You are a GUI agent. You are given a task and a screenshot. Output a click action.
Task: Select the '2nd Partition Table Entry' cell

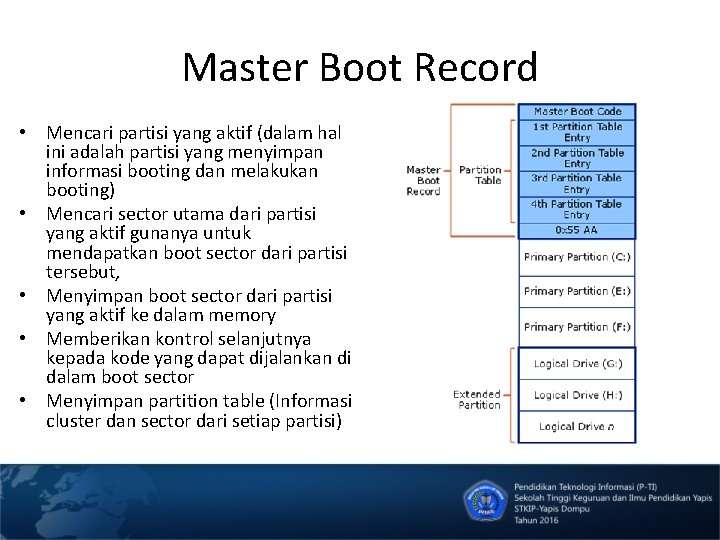pos(577,158)
